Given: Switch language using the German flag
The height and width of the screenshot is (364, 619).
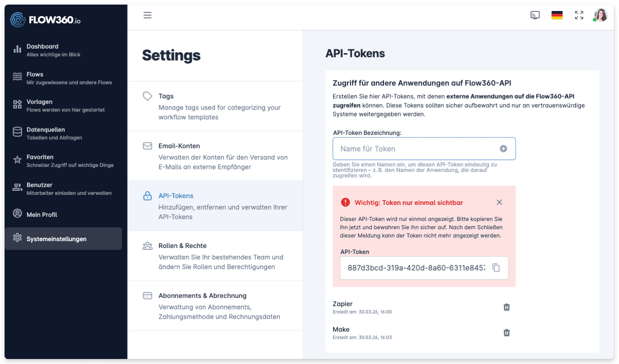Looking at the screenshot, I should (557, 15).
